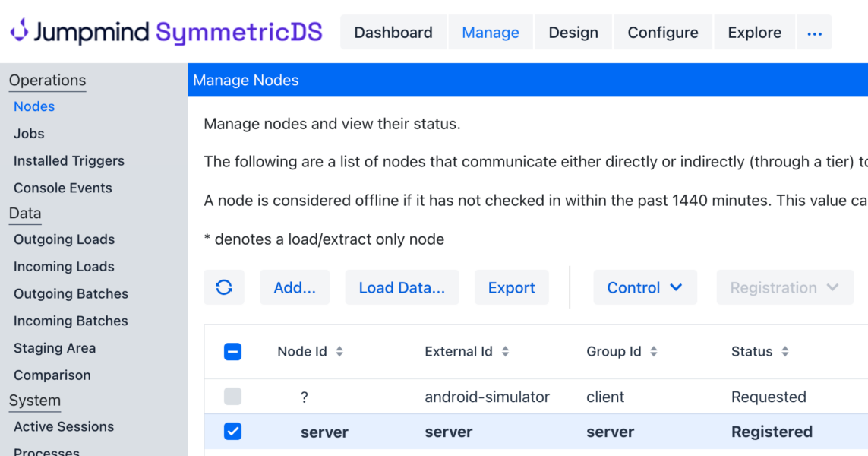Click the refresh icon in the toolbar
Screen dimensions: 868x456
point(224,287)
